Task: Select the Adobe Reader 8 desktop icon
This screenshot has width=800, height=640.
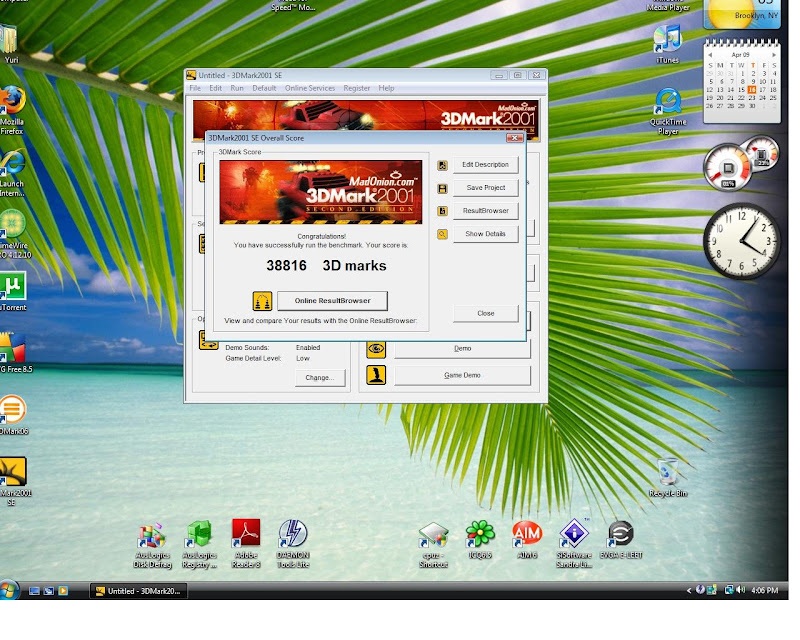Action: [246, 544]
